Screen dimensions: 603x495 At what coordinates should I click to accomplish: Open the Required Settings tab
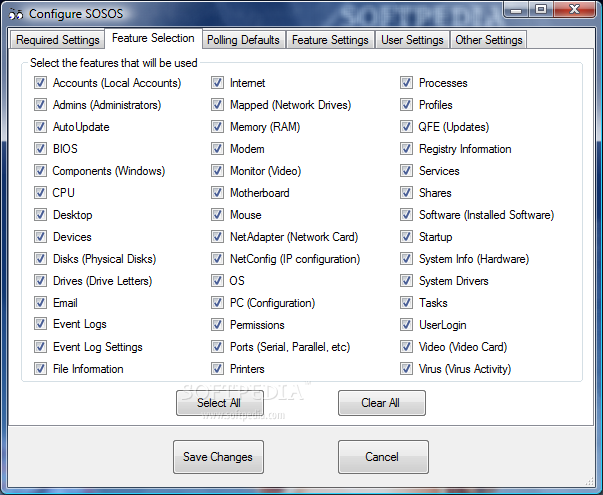click(57, 40)
